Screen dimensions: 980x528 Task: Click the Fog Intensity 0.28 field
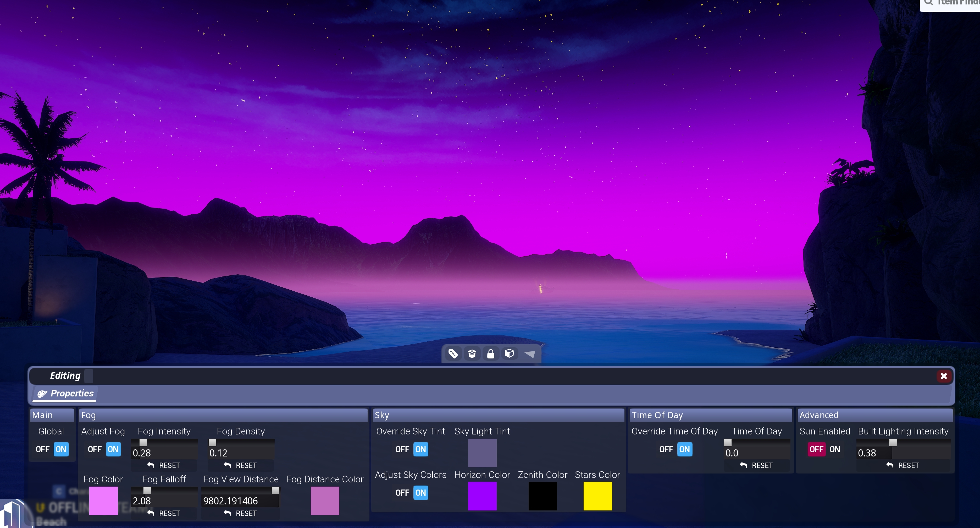coord(164,453)
